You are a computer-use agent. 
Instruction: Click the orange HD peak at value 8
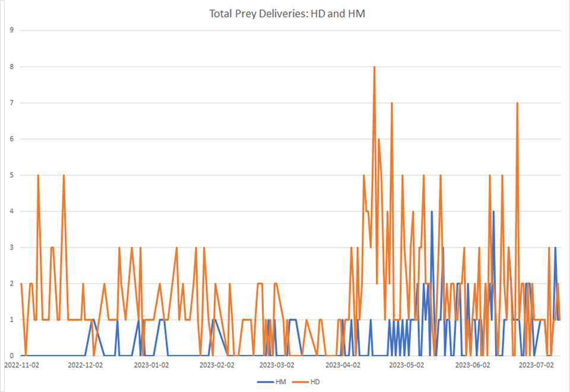374,67
